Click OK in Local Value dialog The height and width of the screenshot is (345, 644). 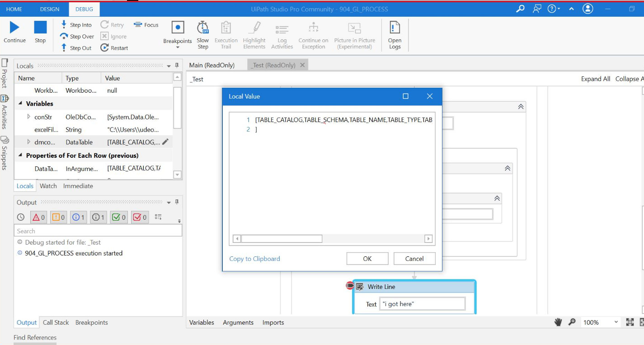click(x=367, y=259)
